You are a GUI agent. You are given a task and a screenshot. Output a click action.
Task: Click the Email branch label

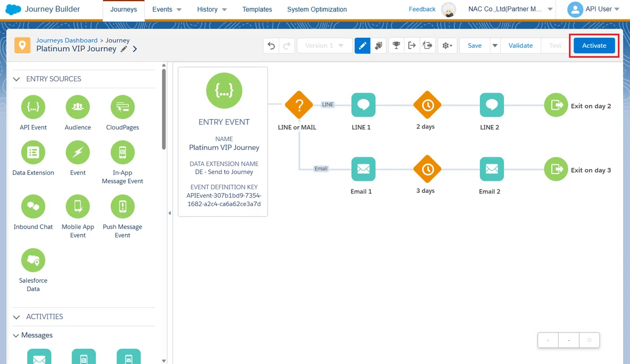321,168
